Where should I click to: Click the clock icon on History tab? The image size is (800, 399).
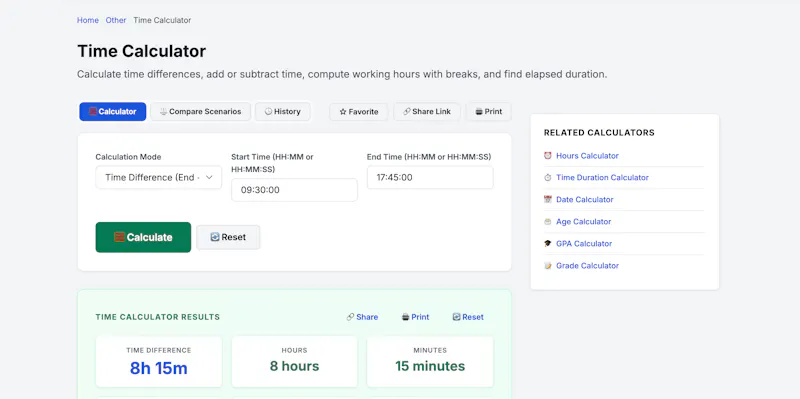click(x=268, y=112)
